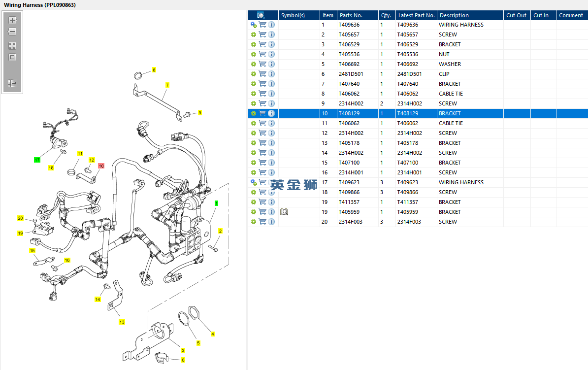Select green callout 1 on diagram
The image size is (588, 370).
click(x=216, y=203)
